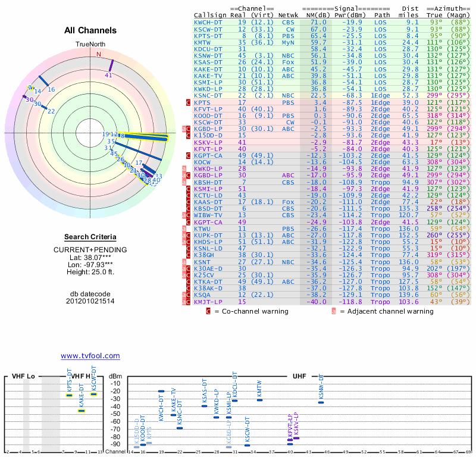Click the KOOD-DT callsign text
Image resolution: width=476 pixels, height=457 pixels.
[208, 115]
